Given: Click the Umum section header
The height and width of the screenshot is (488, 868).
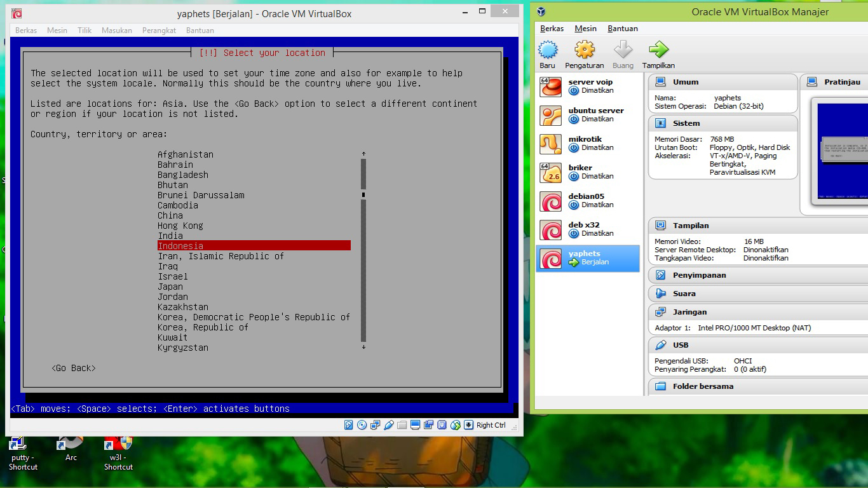Looking at the screenshot, I should [723, 82].
